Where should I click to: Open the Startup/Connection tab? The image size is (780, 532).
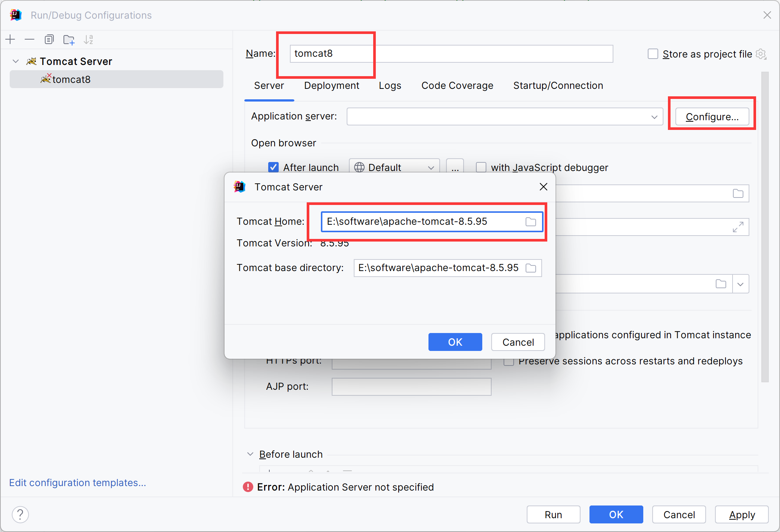(558, 85)
